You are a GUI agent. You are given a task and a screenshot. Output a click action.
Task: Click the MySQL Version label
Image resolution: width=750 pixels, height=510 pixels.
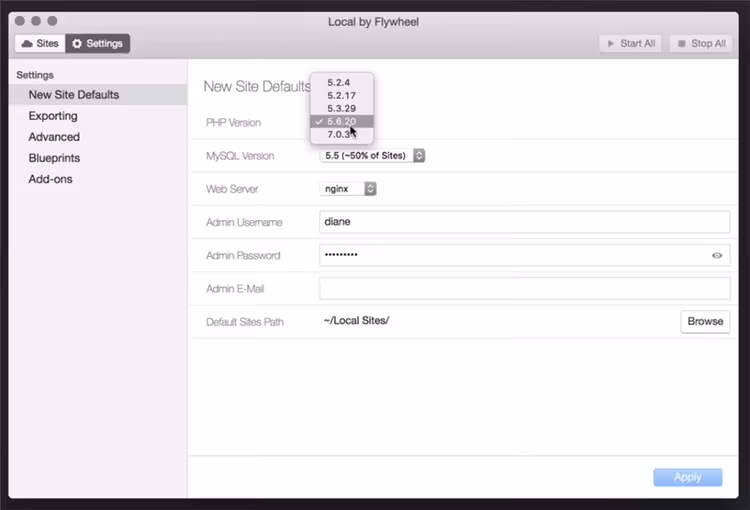[x=240, y=156]
